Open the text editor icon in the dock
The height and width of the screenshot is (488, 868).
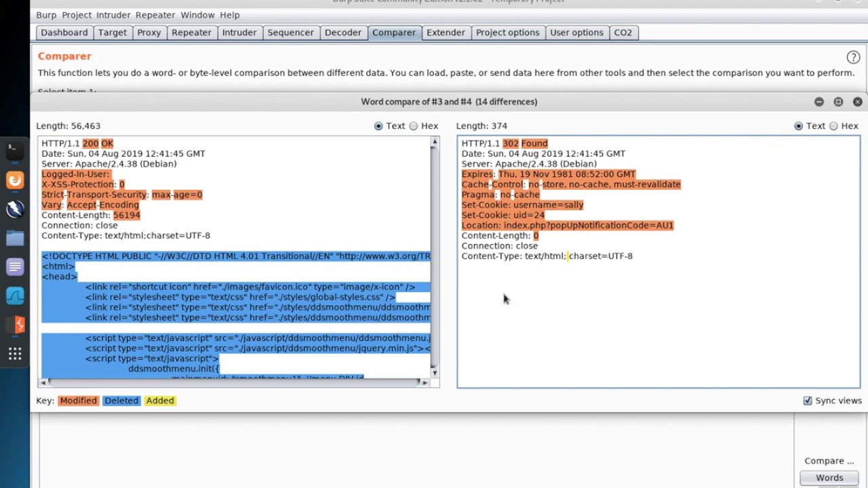pyautogui.click(x=15, y=267)
